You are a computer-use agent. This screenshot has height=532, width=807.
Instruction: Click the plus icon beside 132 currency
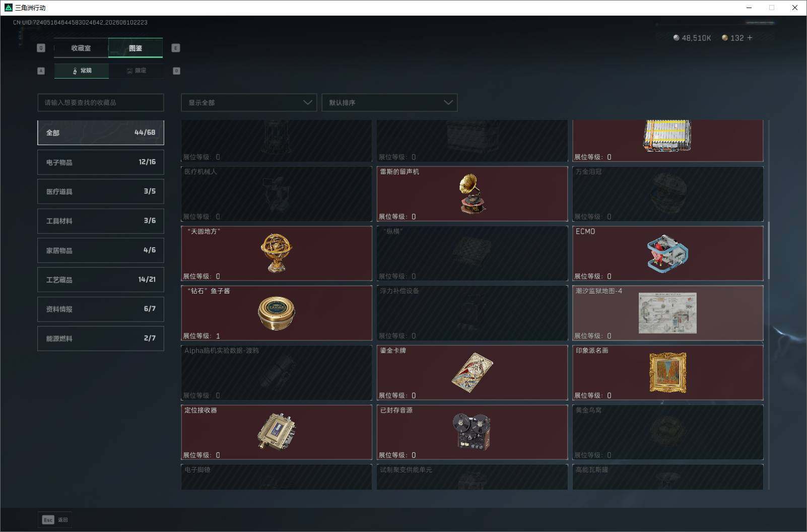(750, 38)
